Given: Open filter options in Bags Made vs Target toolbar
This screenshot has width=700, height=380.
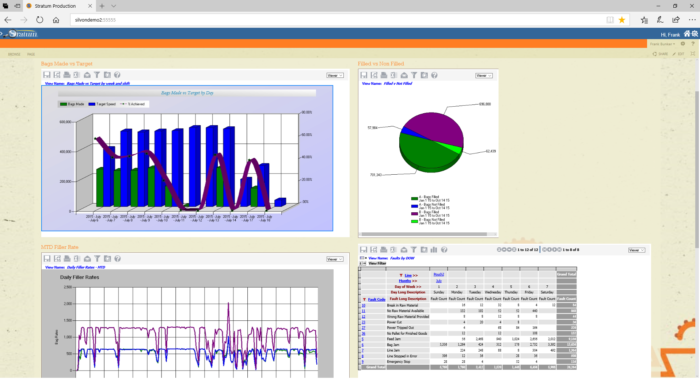Looking at the screenshot, I should 97,75.
